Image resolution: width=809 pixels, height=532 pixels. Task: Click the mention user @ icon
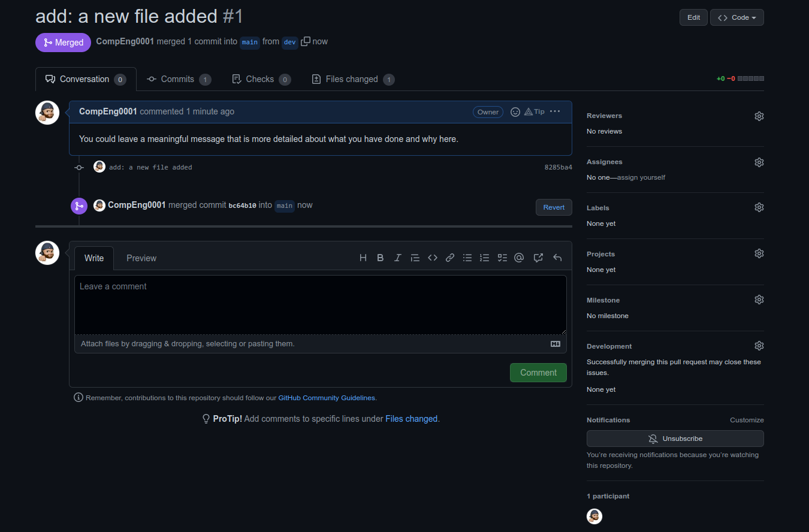[520, 258]
